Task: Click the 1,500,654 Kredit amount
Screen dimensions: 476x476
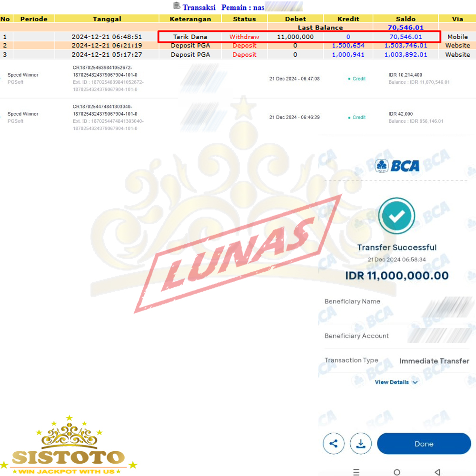Action: [348, 46]
